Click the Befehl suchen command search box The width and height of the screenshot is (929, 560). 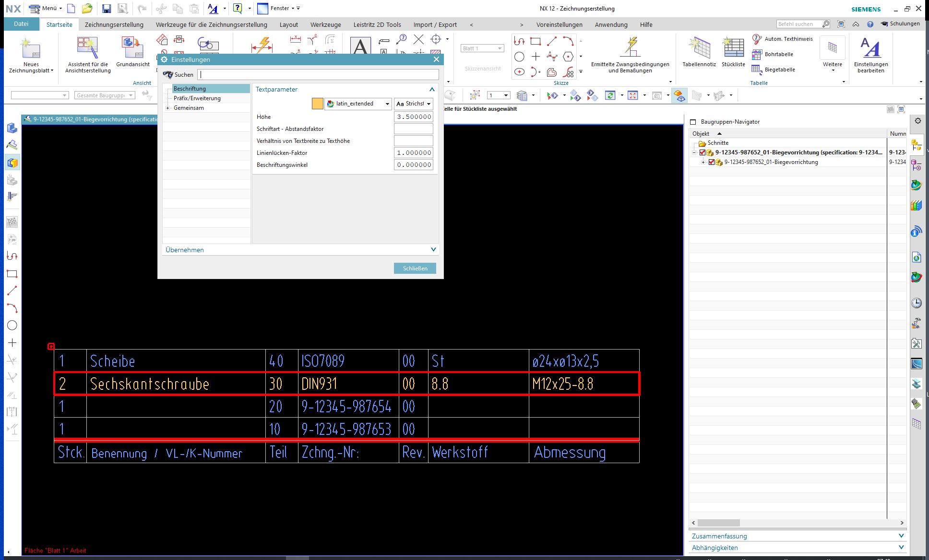(803, 24)
